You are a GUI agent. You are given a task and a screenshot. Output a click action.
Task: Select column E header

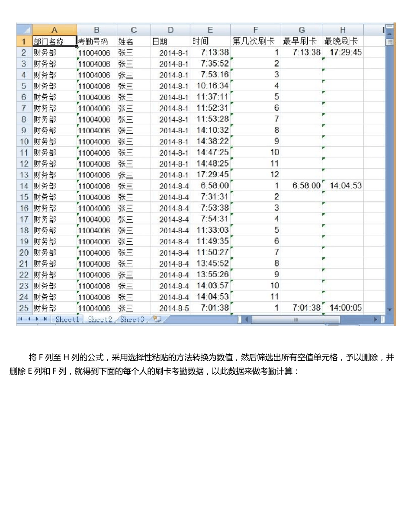210,30
